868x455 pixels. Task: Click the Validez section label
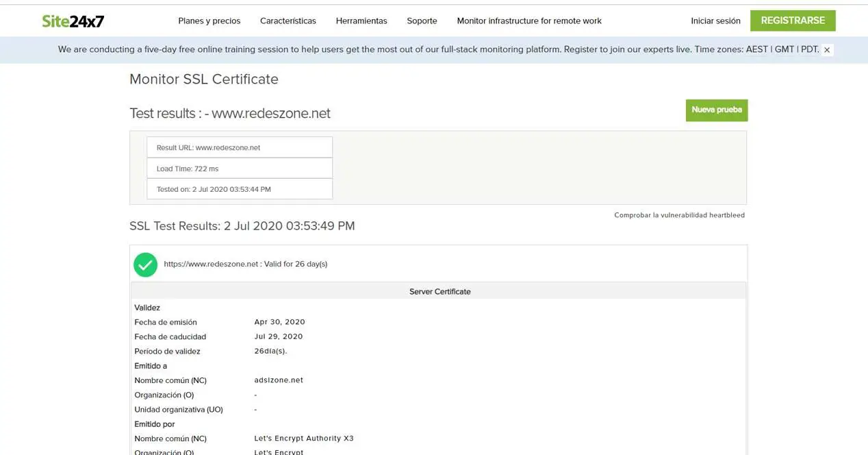pos(147,308)
